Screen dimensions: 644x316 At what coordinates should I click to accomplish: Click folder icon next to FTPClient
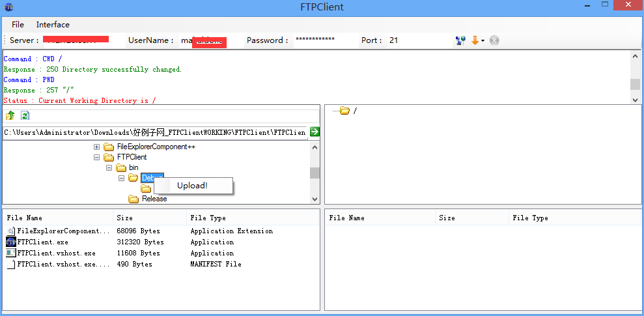[x=109, y=157]
